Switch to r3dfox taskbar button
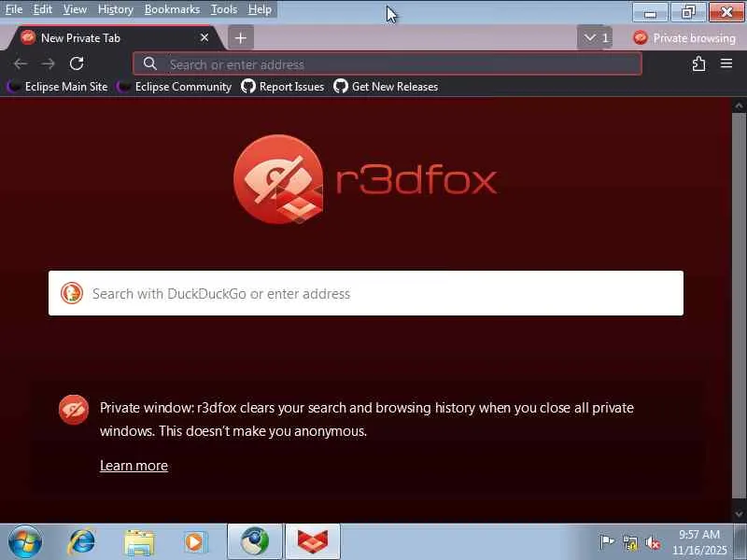747x560 pixels. [x=313, y=541]
